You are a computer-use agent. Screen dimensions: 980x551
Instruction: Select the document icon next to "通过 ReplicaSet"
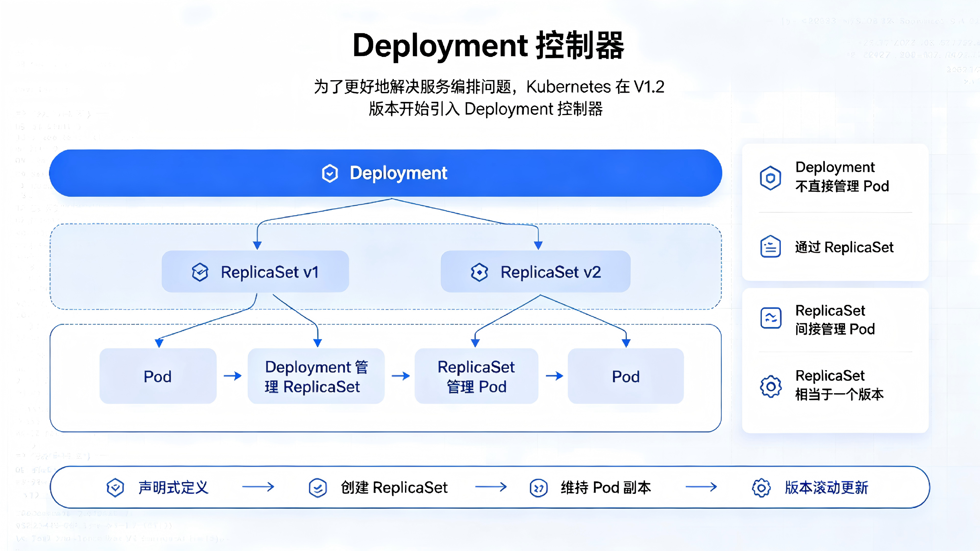(x=770, y=247)
